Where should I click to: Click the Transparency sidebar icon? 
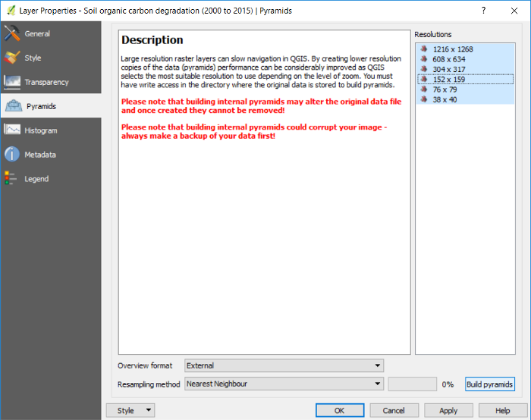click(x=12, y=82)
